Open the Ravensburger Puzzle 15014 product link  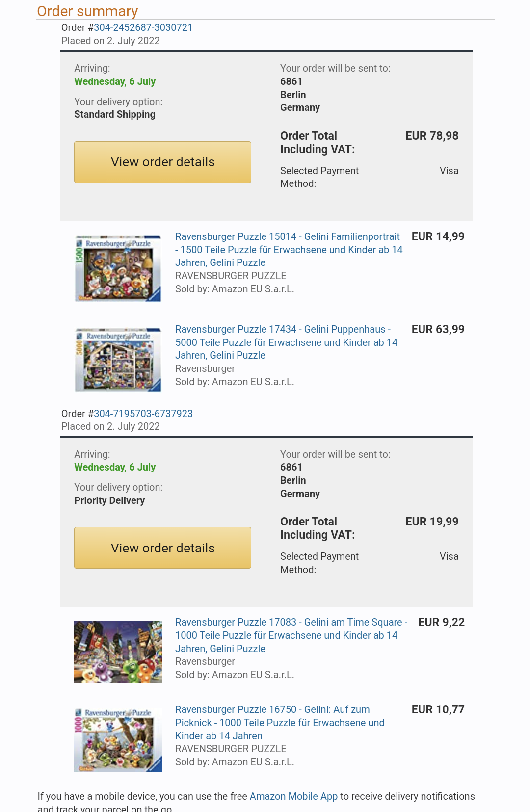point(289,249)
